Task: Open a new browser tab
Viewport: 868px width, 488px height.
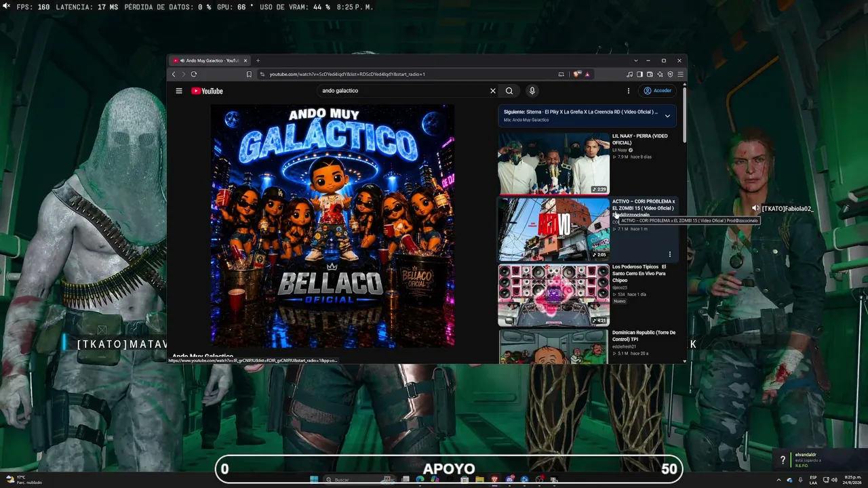Action: [x=258, y=60]
